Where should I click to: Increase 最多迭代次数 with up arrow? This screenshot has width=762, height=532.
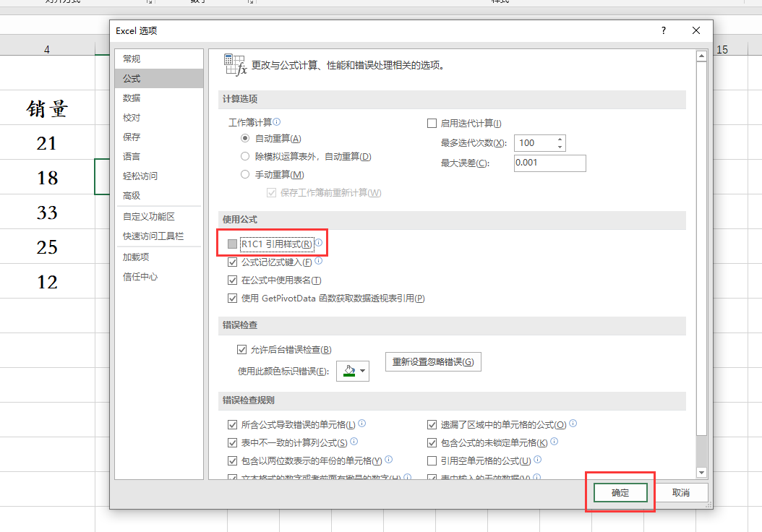[560, 139]
